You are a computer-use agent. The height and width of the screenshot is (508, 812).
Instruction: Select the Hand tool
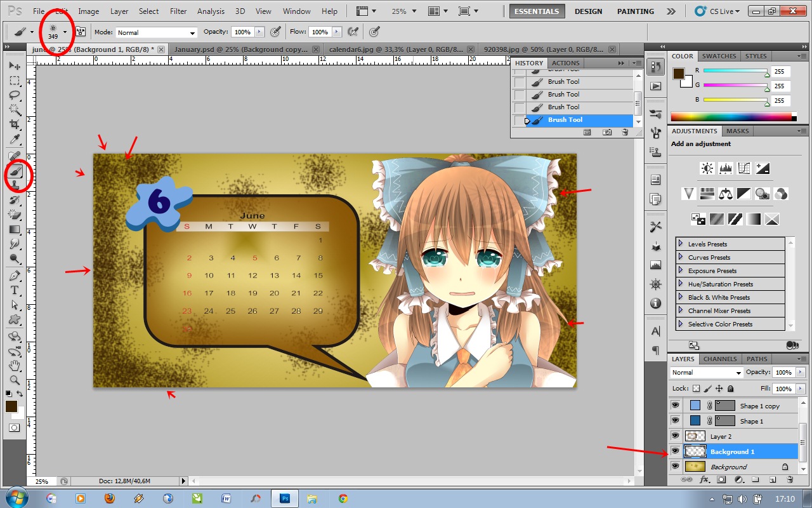(15, 366)
